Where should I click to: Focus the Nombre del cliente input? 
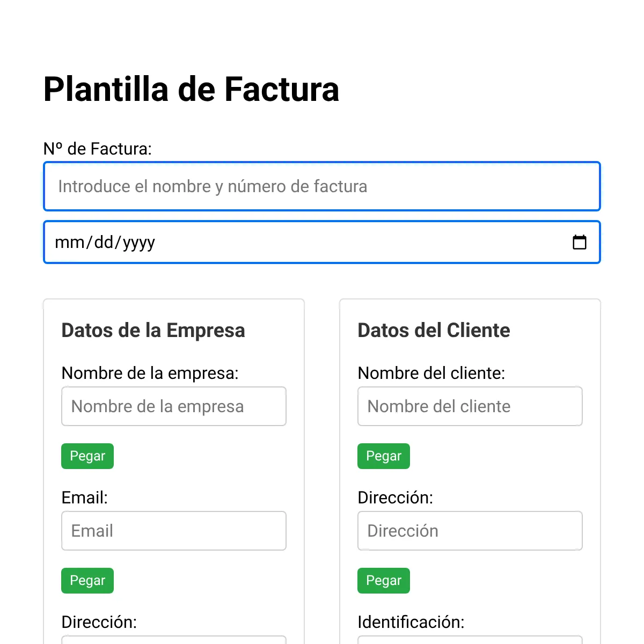pyautogui.click(x=470, y=406)
